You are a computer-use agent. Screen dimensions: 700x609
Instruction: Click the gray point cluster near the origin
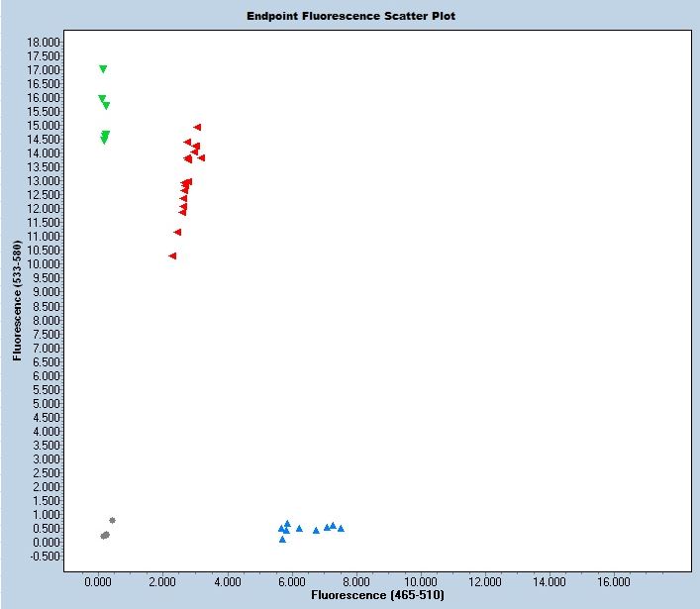104,536
